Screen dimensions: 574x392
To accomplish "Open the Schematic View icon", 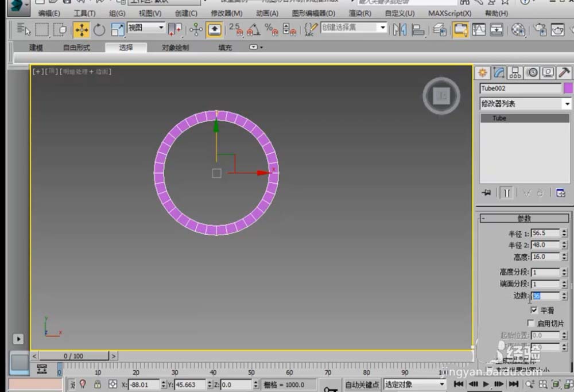I will 497,30.
